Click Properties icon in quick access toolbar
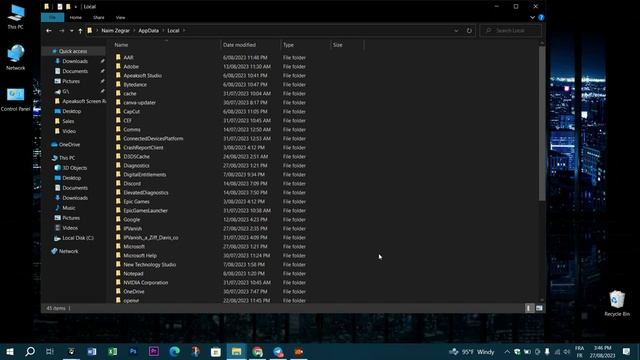The image size is (640, 360). tap(60, 7)
